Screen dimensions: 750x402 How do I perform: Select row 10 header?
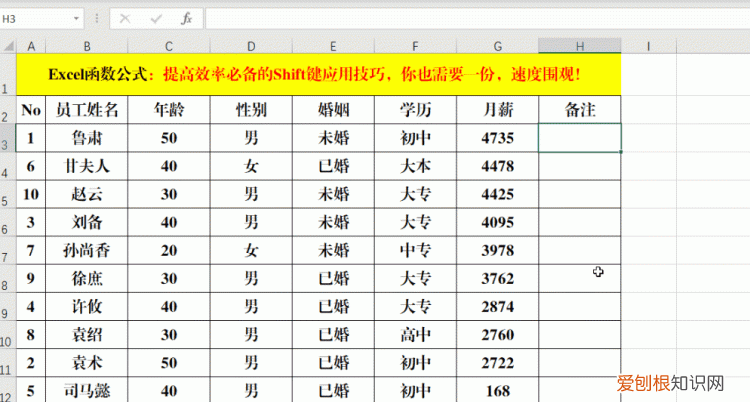point(8,335)
